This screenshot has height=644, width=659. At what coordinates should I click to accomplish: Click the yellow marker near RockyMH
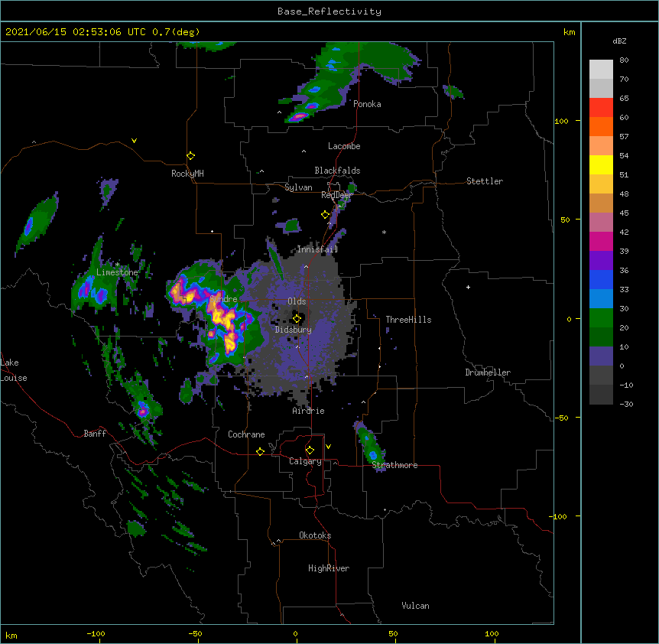pyautogui.click(x=190, y=155)
